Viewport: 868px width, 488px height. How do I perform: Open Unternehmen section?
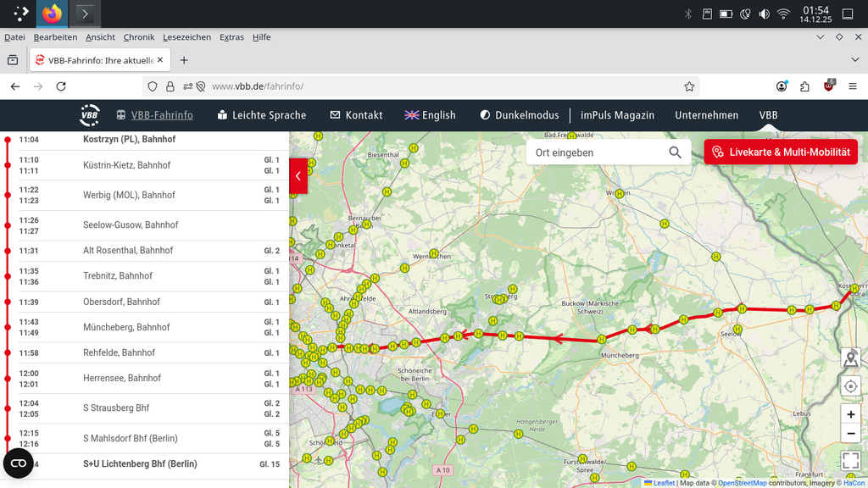[x=706, y=115]
